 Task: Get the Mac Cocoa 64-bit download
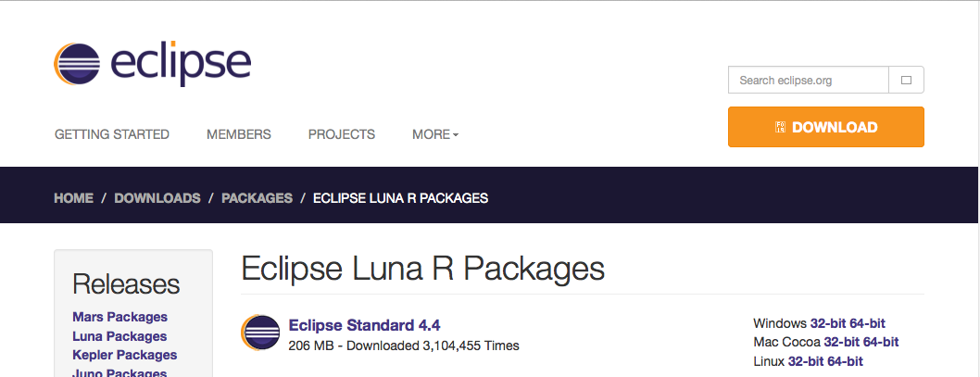[x=880, y=342]
